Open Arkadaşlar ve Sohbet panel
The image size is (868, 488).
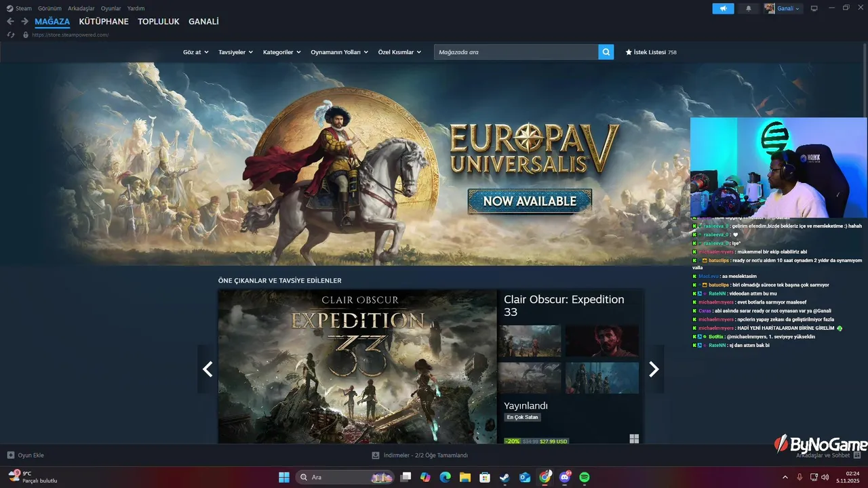829,455
